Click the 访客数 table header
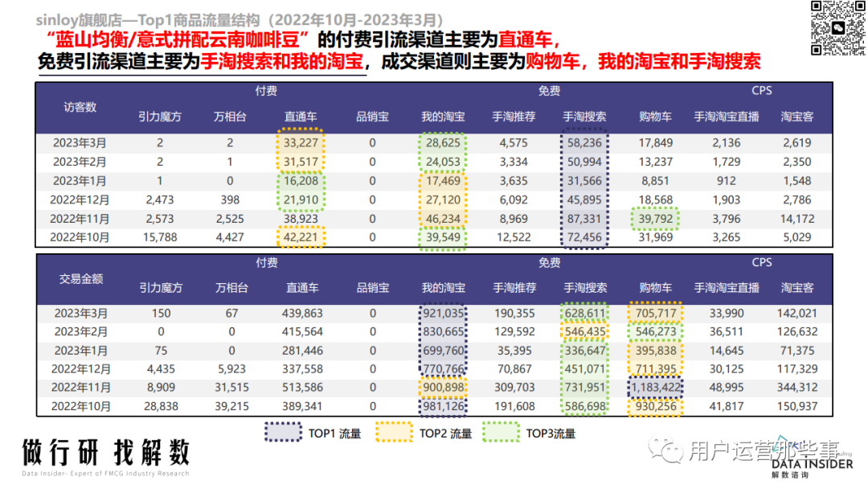 [x=80, y=107]
